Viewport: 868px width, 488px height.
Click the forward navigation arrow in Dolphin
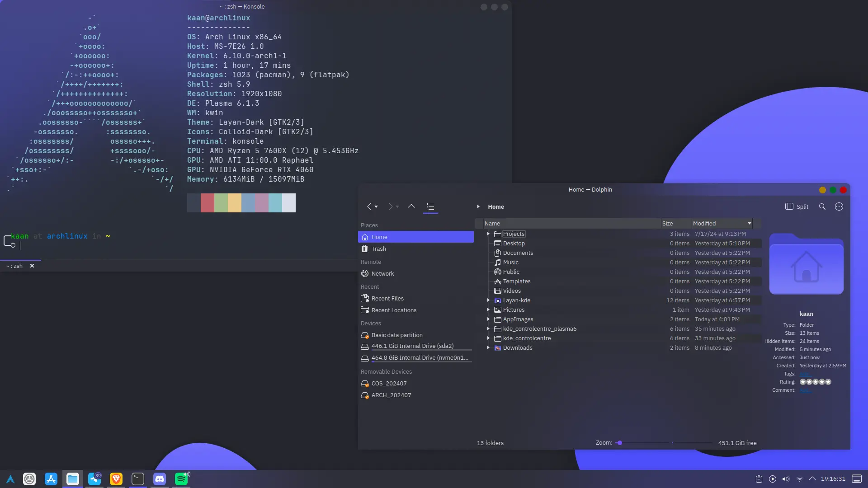click(x=390, y=206)
